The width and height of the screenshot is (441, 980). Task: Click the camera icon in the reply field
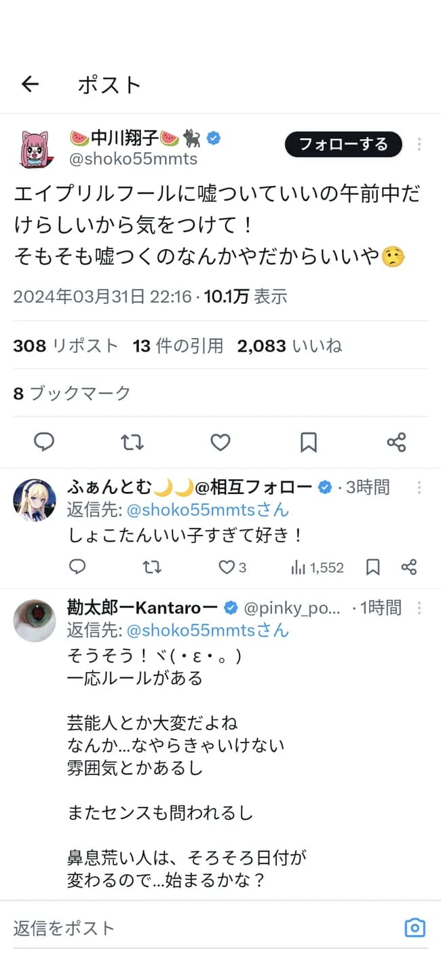(415, 928)
